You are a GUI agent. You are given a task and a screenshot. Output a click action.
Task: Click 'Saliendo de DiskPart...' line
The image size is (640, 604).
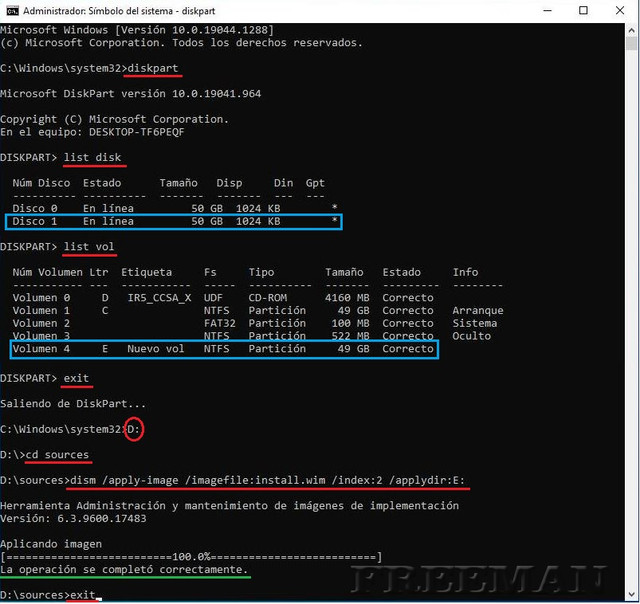pos(73,404)
